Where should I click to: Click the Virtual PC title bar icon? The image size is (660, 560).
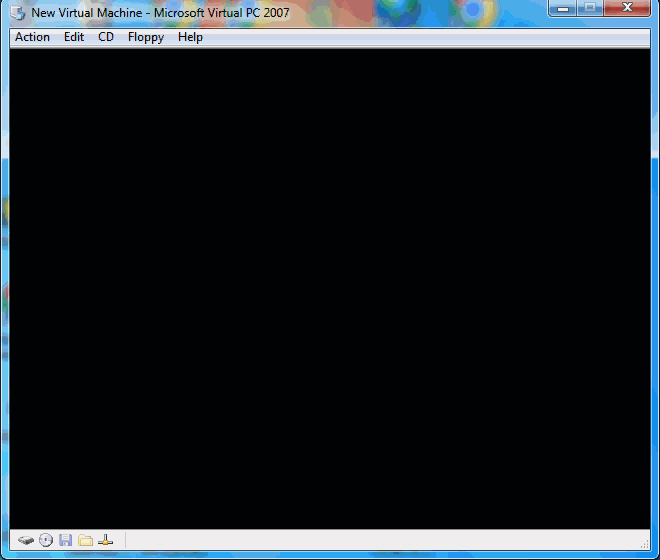coord(18,13)
